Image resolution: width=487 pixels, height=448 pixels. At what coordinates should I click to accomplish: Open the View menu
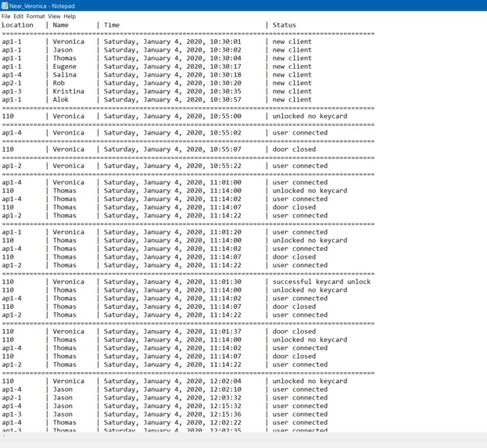pyautogui.click(x=54, y=16)
